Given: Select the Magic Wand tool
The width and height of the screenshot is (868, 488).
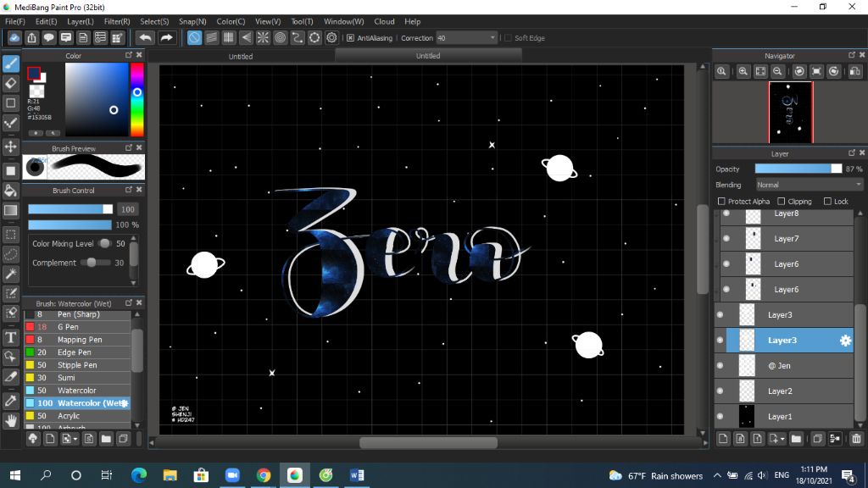Looking at the screenshot, I should 11,274.
